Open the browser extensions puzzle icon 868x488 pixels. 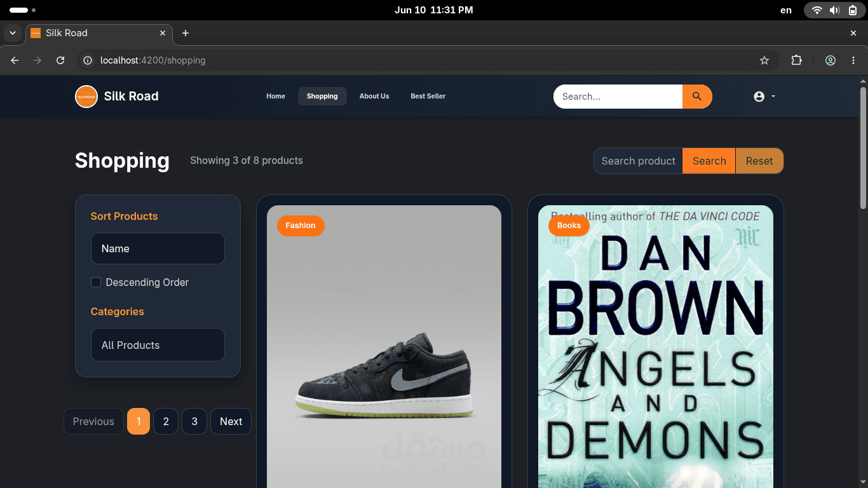(x=796, y=60)
